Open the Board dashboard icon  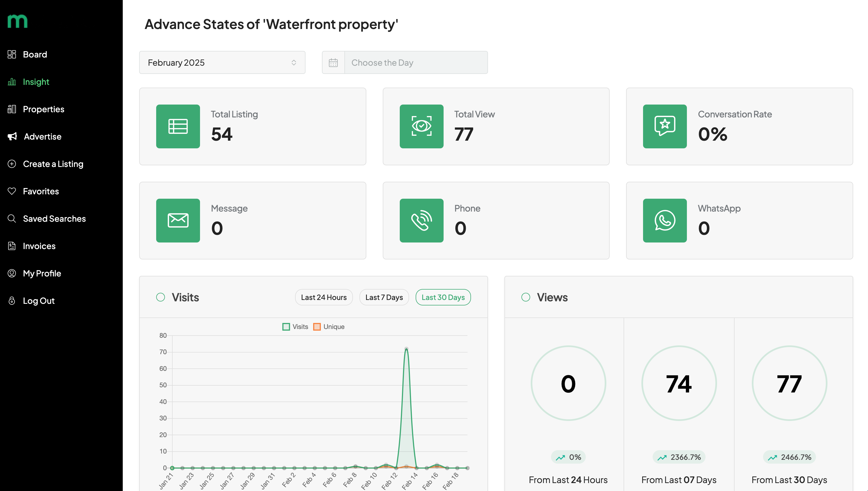[12, 54]
